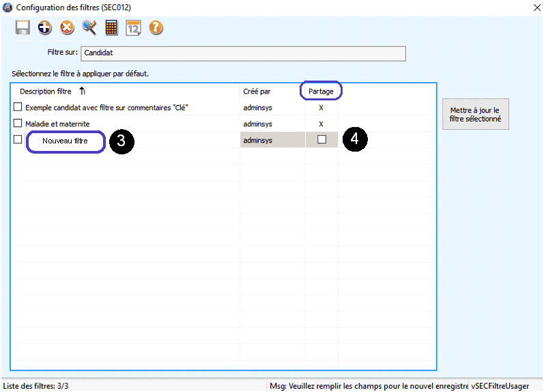Open the calendar icon
Image resolution: width=544 pixels, height=392 pixels.
point(134,28)
